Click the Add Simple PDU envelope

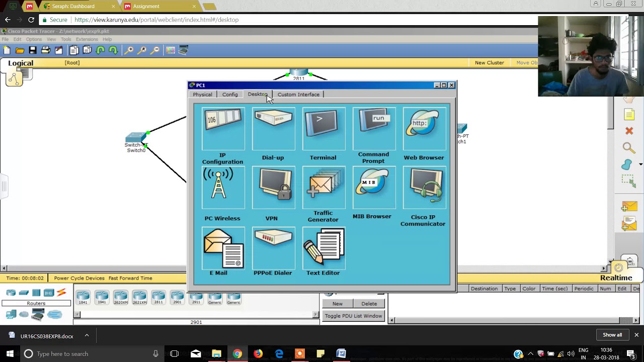point(629,207)
